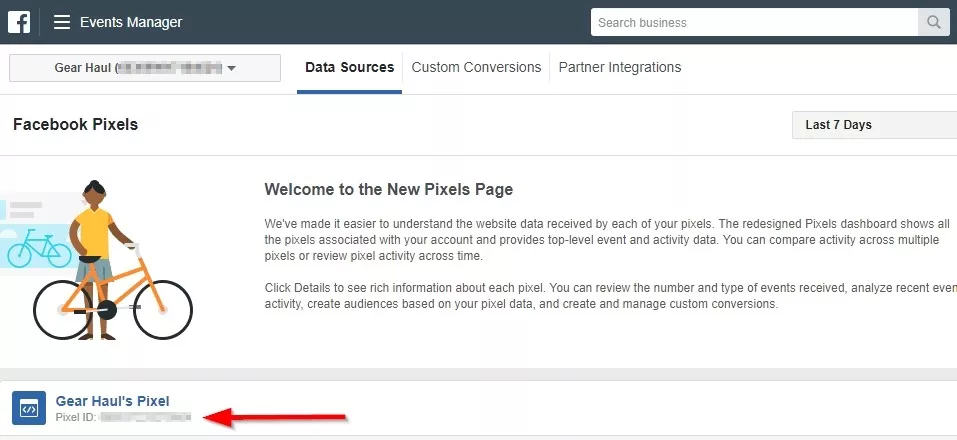
Task: Switch to the Data Sources tab
Action: [350, 68]
